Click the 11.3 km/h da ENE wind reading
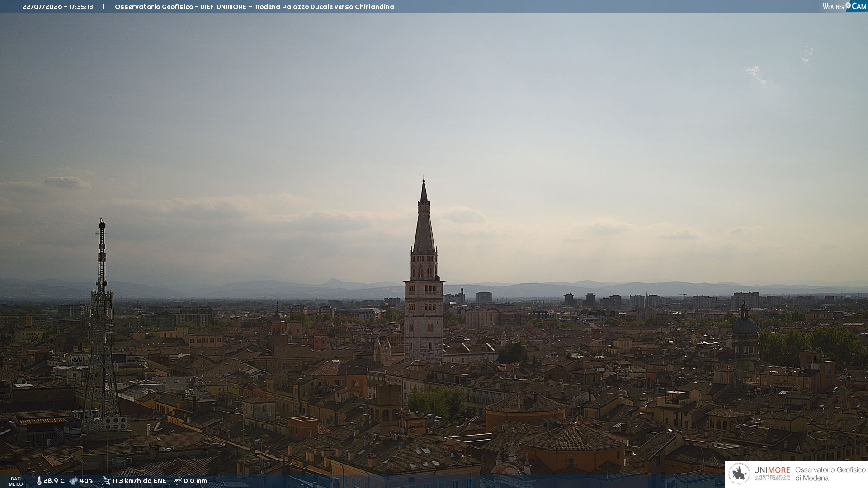 coord(139,481)
